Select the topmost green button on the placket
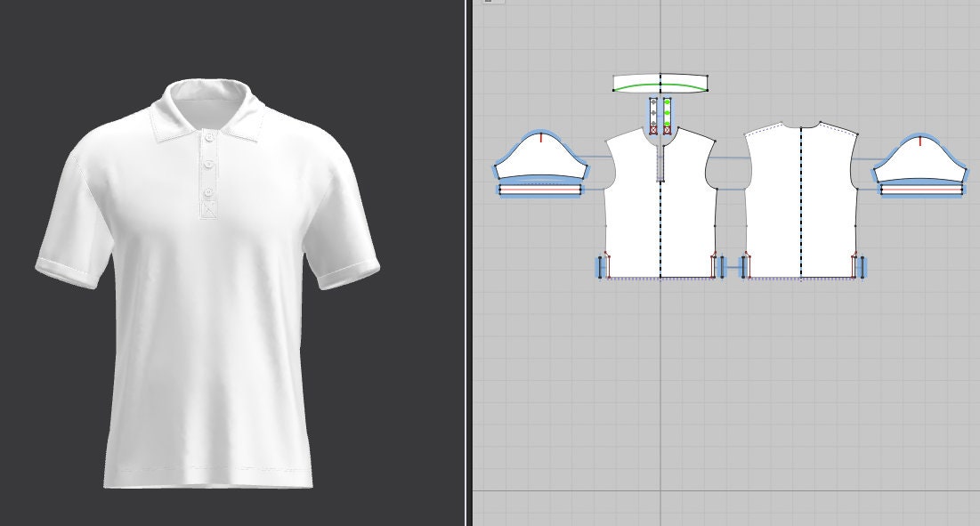980x526 pixels. click(x=668, y=102)
